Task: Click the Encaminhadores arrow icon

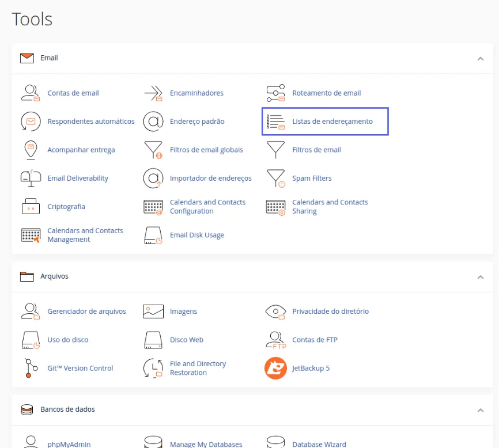Action: 153,93
